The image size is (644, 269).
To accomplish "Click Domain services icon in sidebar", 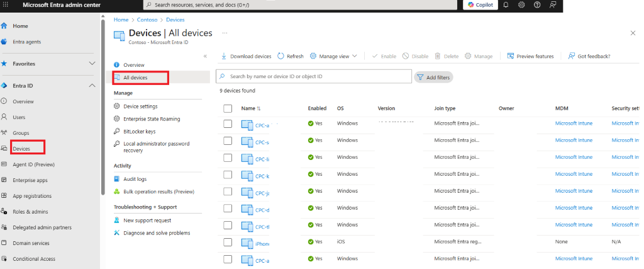I will click(x=4, y=243).
